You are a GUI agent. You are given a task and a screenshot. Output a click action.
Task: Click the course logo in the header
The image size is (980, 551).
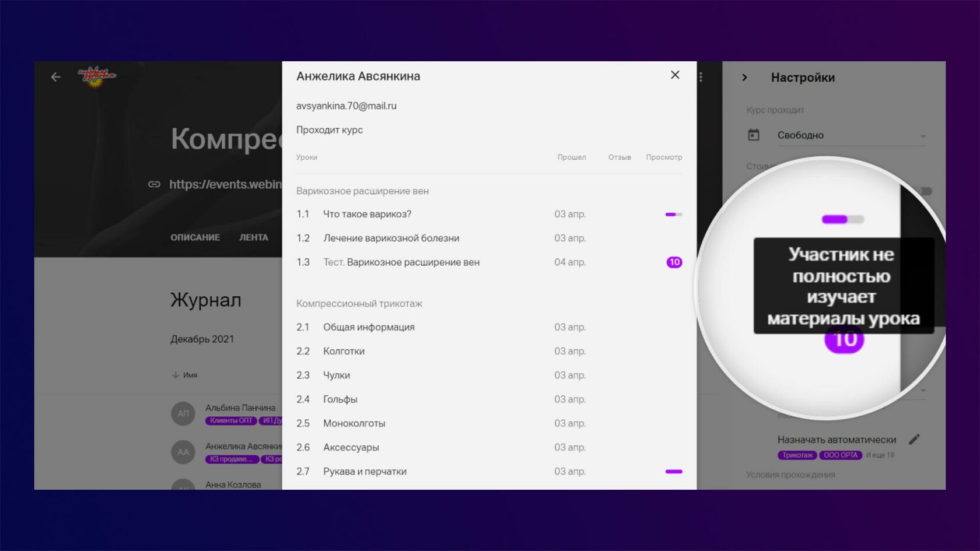pos(97,76)
